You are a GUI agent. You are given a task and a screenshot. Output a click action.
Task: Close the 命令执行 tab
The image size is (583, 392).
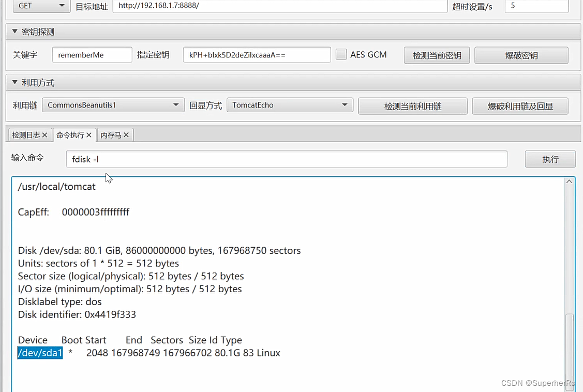coord(89,135)
